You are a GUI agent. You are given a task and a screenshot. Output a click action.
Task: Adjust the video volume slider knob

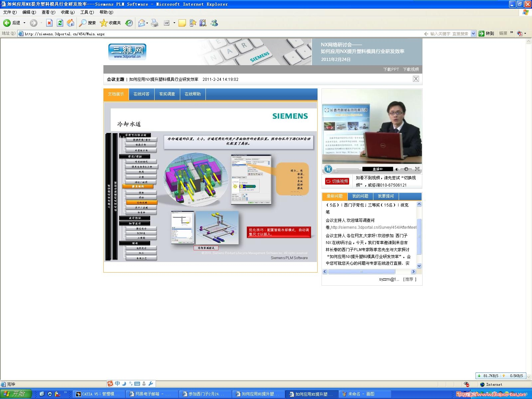coord(406,169)
